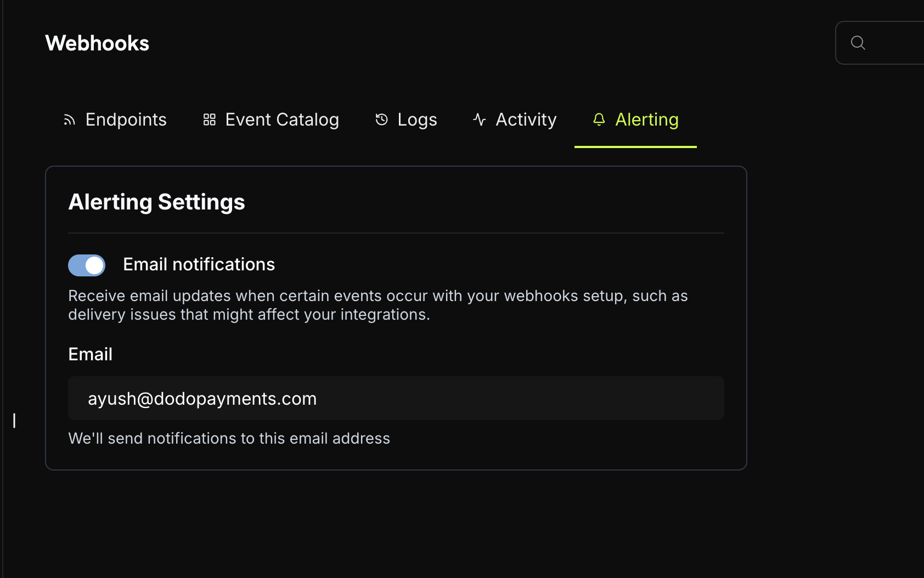Click the RSS feed icon beside Endpoints
The width and height of the screenshot is (924, 578).
70,120
